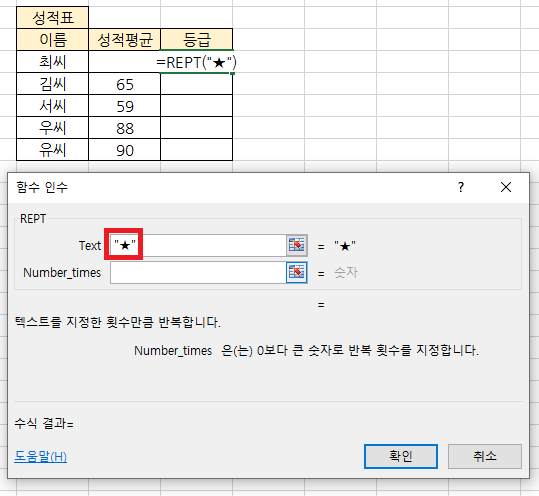
Task: Click the Text field collapse-dialog range selector icon
Action: (x=297, y=245)
